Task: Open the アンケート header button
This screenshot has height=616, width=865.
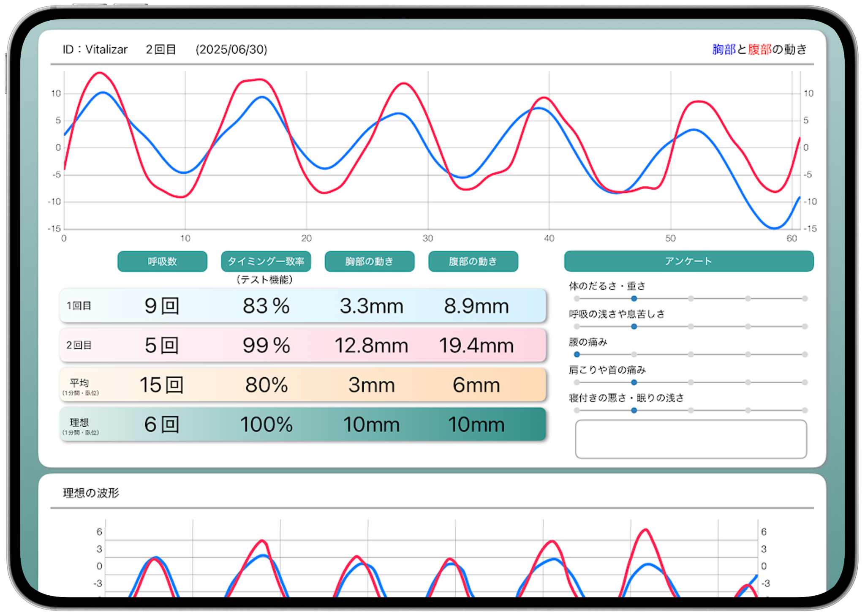Action: (688, 261)
